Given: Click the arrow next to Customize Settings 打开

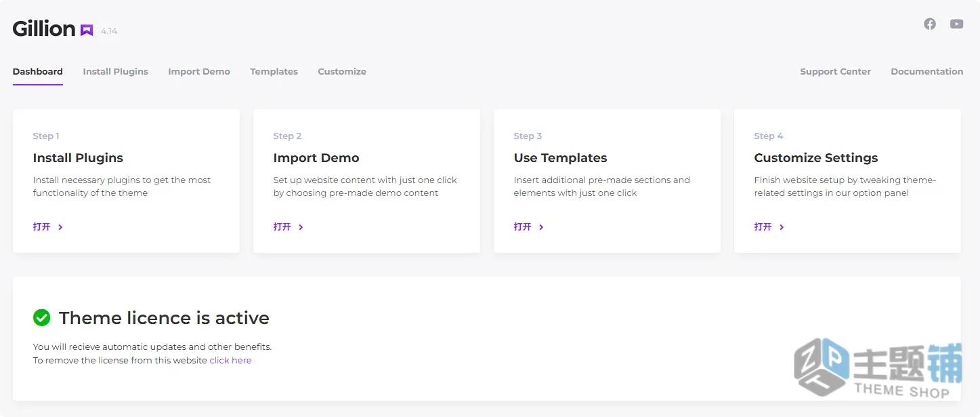Looking at the screenshot, I should (782, 227).
